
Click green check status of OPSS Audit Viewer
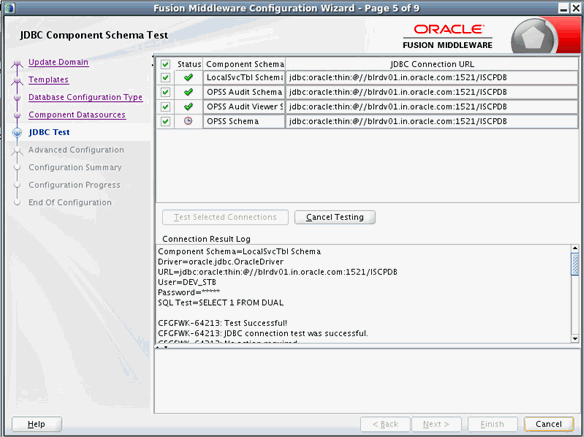coord(188,107)
